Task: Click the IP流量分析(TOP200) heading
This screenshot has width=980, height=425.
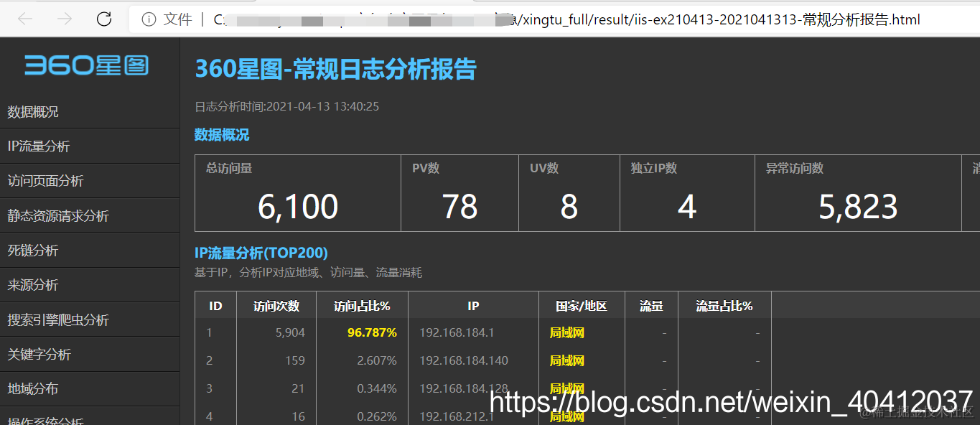Action: point(261,253)
